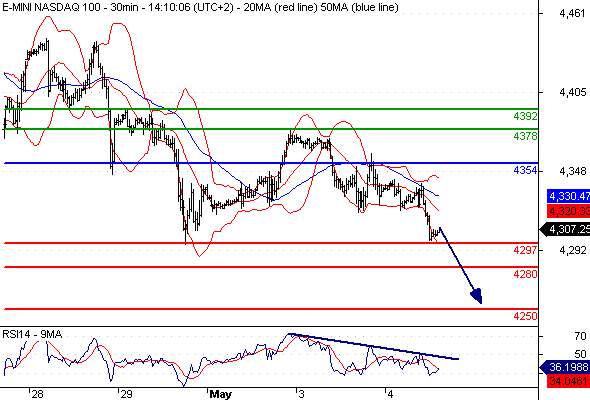
Task: Click the blue 4,330.47 50MA price tag
Action: [568, 196]
